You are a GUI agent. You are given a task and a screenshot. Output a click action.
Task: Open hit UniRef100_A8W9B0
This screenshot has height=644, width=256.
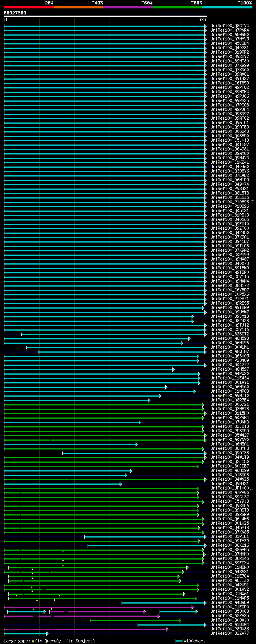(x=230, y=35)
